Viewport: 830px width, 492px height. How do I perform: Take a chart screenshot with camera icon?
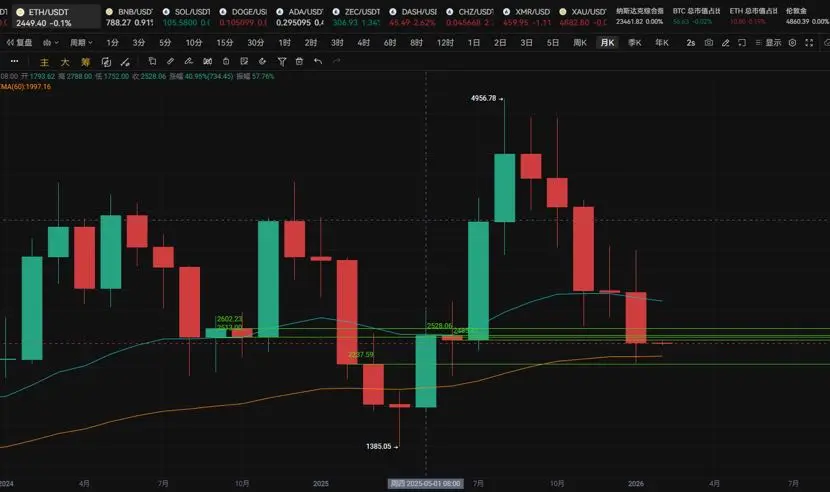[709, 42]
